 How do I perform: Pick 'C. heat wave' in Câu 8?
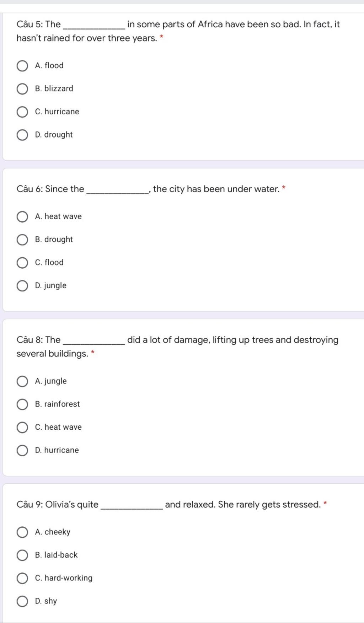[22, 428]
